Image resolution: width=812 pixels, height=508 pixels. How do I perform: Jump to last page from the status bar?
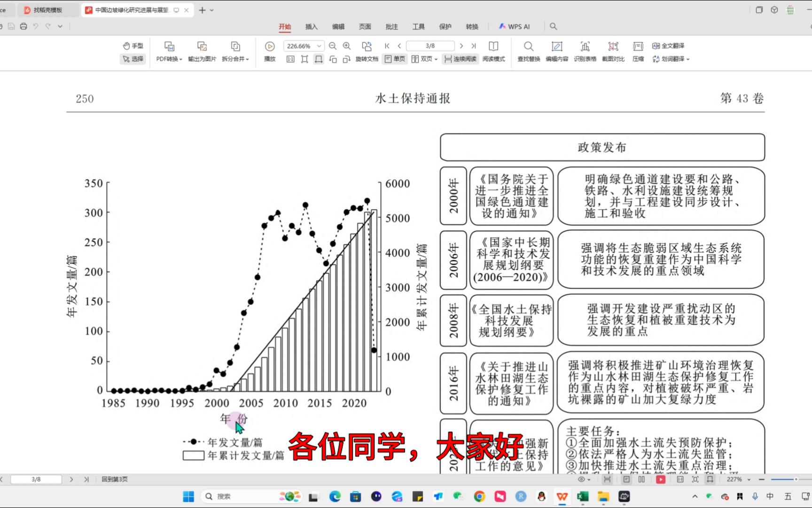point(86,479)
